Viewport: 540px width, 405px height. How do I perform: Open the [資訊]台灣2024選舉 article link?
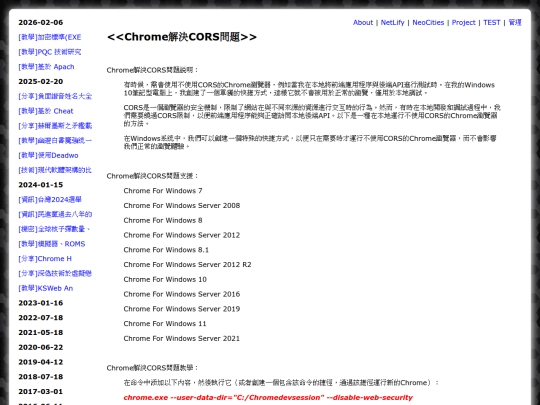tap(50, 200)
